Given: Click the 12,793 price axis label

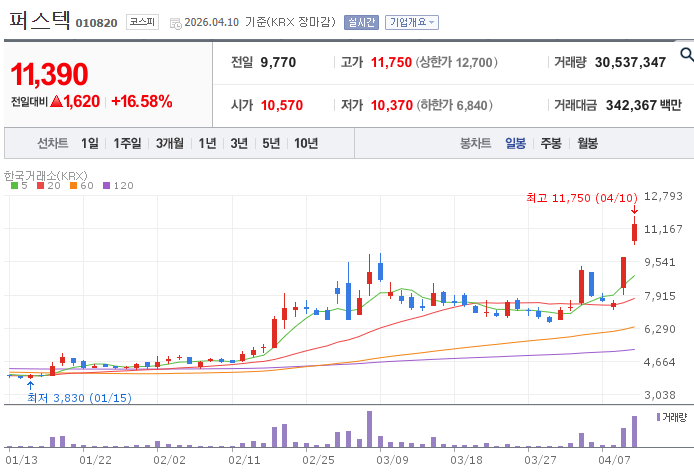Looking at the screenshot, I should pyautogui.click(x=663, y=196).
